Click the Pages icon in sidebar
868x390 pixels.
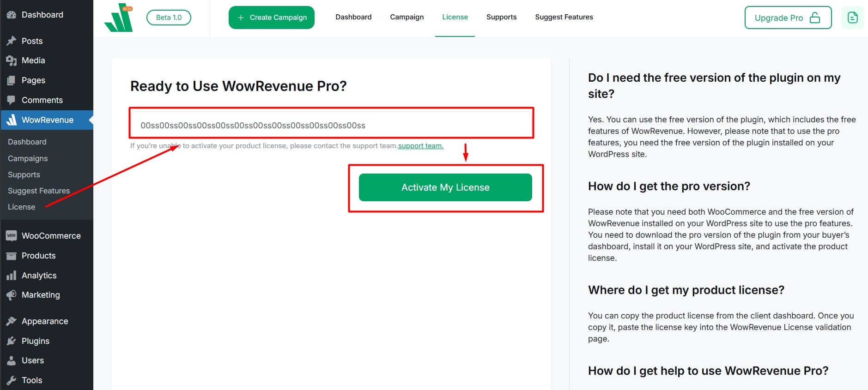[12, 80]
